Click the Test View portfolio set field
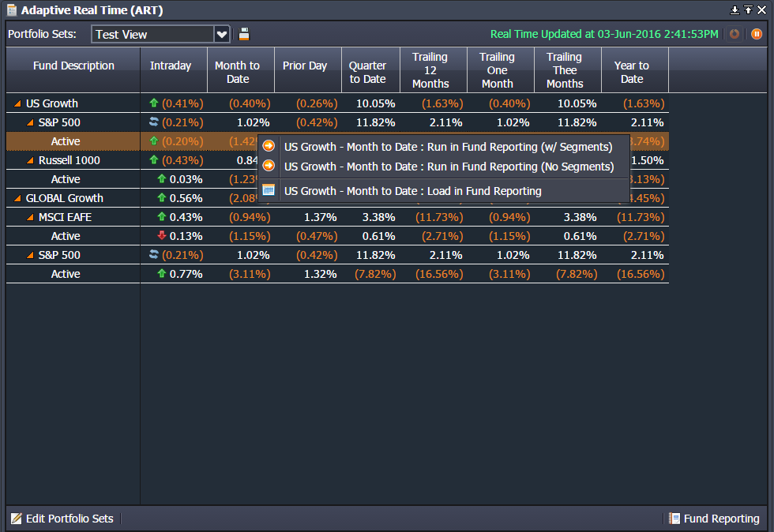The image size is (774, 532). click(152, 34)
